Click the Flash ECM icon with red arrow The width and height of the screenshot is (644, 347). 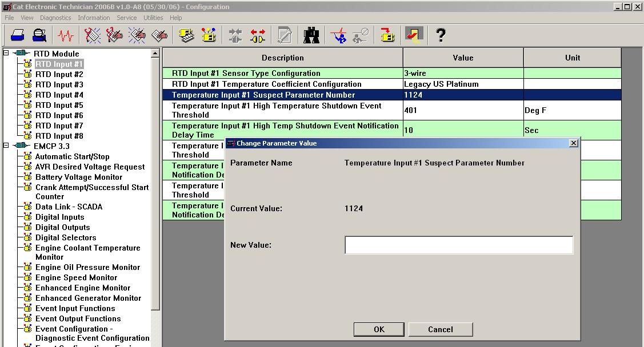coord(387,35)
